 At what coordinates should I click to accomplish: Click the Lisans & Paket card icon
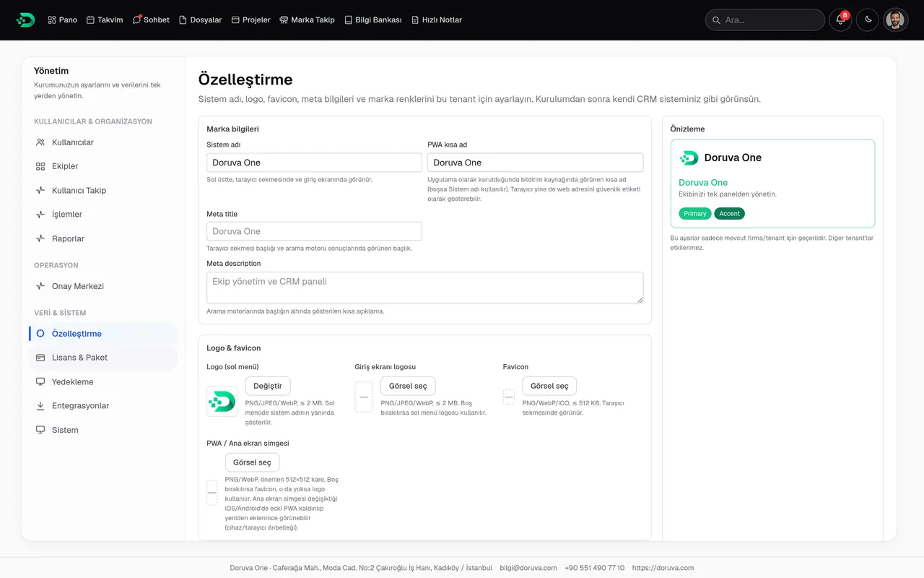click(40, 358)
